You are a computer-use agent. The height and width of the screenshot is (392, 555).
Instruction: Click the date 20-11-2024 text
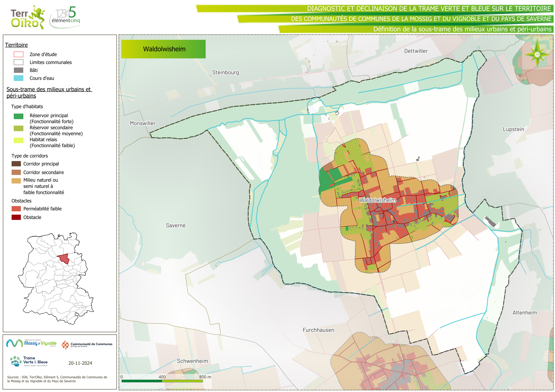pyautogui.click(x=80, y=363)
